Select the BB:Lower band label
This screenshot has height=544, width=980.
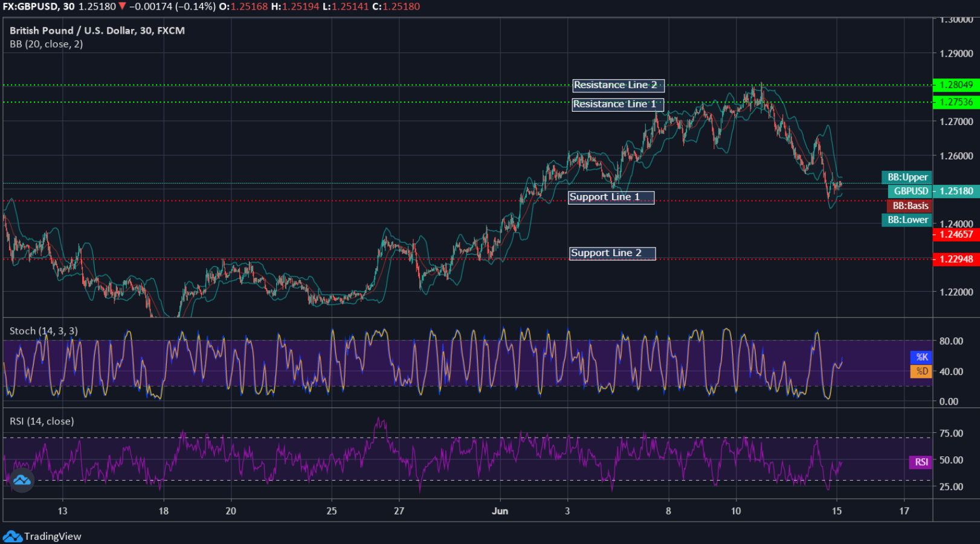tap(907, 220)
